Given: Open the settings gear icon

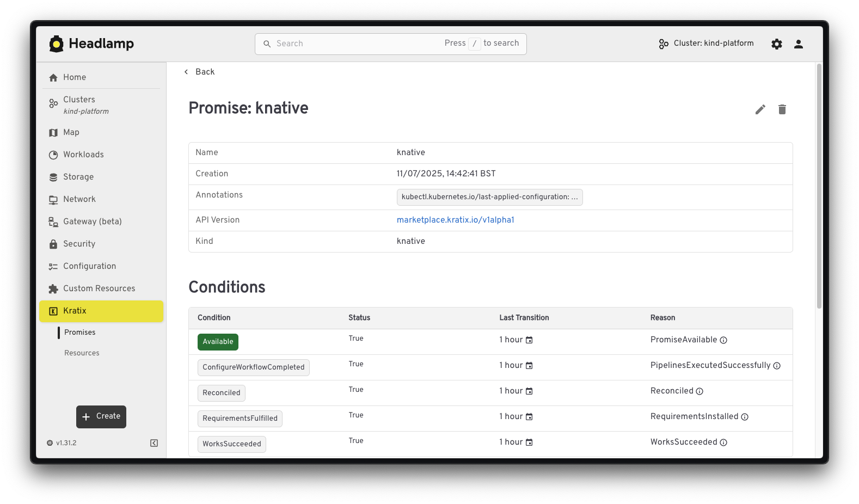Looking at the screenshot, I should [x=777, y=44].
